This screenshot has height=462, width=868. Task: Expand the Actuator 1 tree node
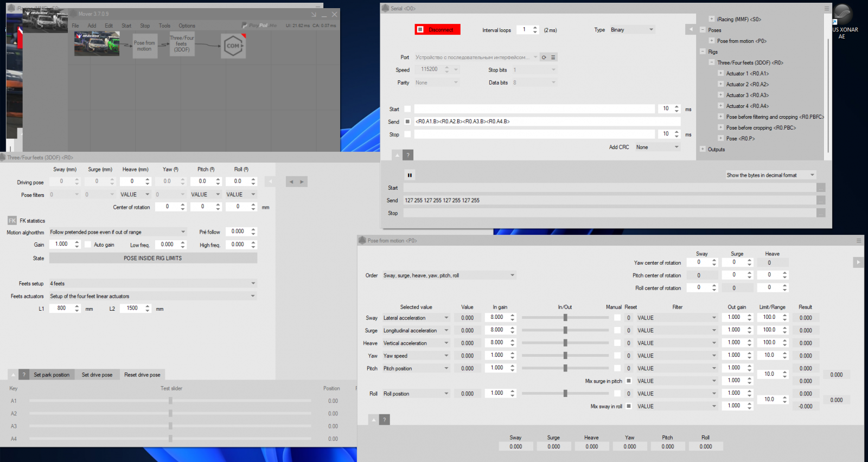pyautogui.click(x=720, y=73)
